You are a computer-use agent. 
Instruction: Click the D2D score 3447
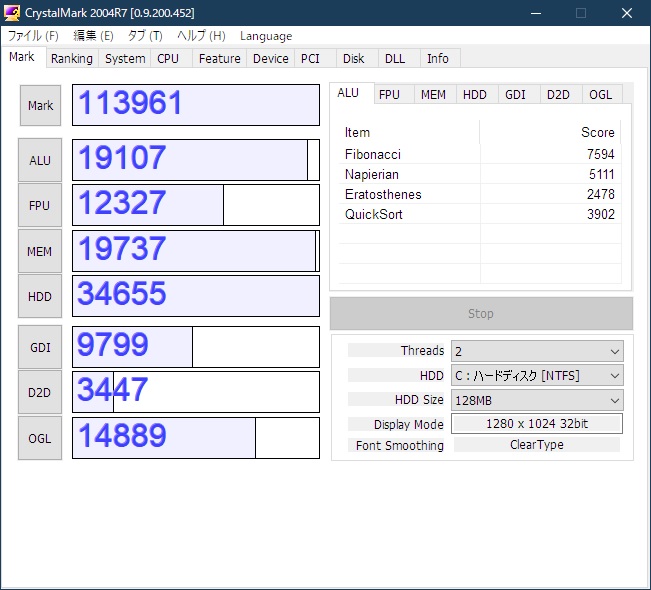point(196,392)
